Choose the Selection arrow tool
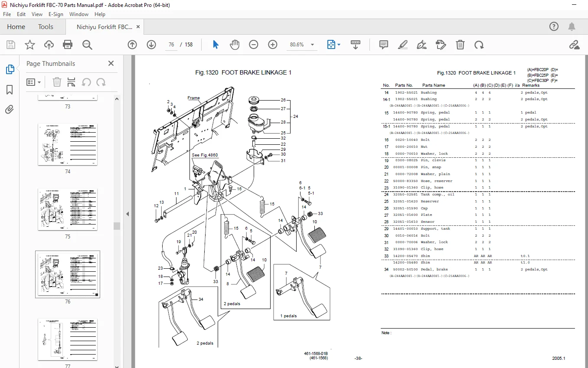 click(x=216, y=45)
